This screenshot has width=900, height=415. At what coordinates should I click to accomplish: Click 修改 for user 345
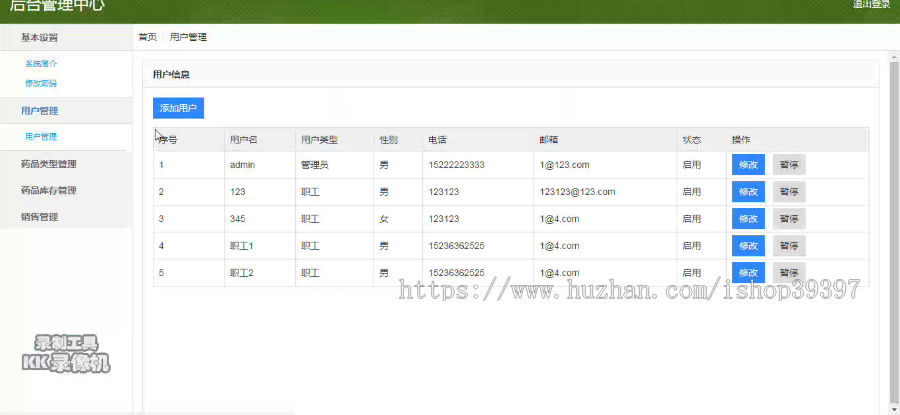[x=748, y=219]
